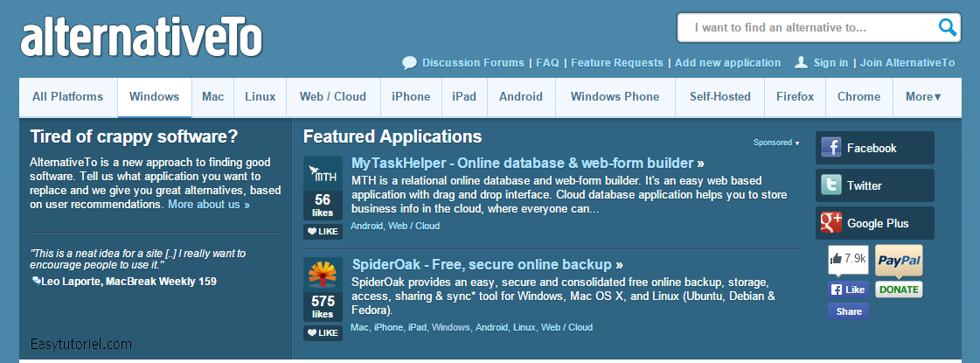Click the PayPal DONATE button
980x363 pixels.
[x=899, y=290]
